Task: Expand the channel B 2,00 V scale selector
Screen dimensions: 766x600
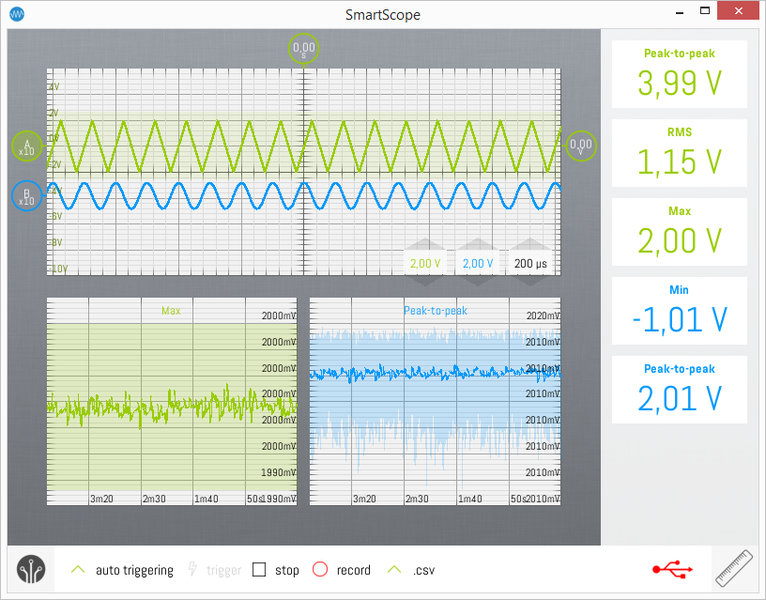Action: coord(478,263)
